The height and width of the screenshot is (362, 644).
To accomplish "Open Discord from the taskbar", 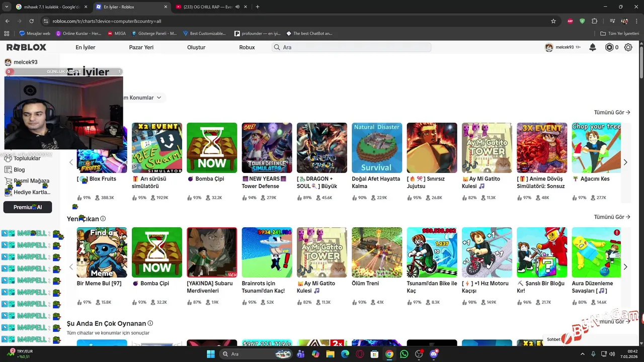I will 434,354.
